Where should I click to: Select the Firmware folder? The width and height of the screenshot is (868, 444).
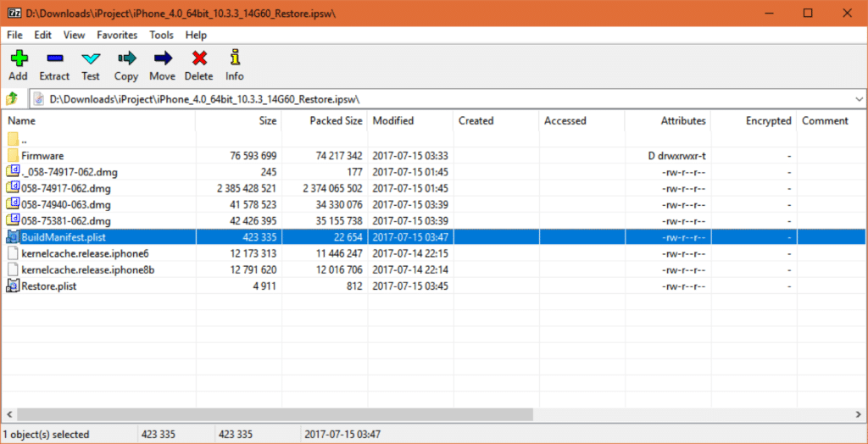[x=42, y=156]
